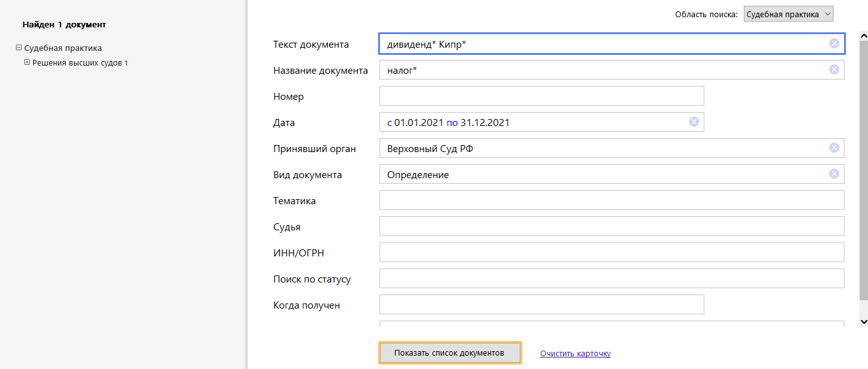Clear the 'Вид документа' field with the X icon
868x369 pixels.
pos(834,174)
